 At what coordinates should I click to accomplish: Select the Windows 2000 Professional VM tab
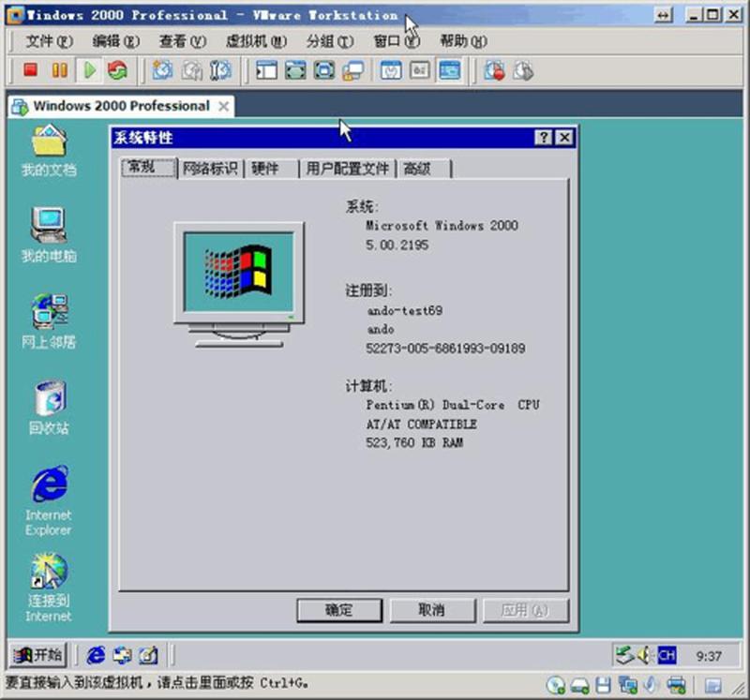point(121,106)
